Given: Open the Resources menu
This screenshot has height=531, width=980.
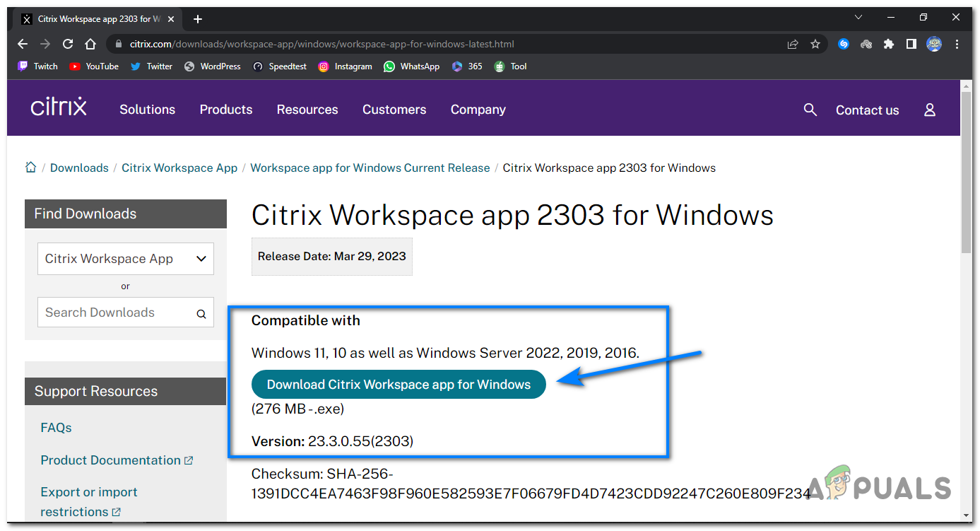Looking at the screenshot, I should 307,110.
